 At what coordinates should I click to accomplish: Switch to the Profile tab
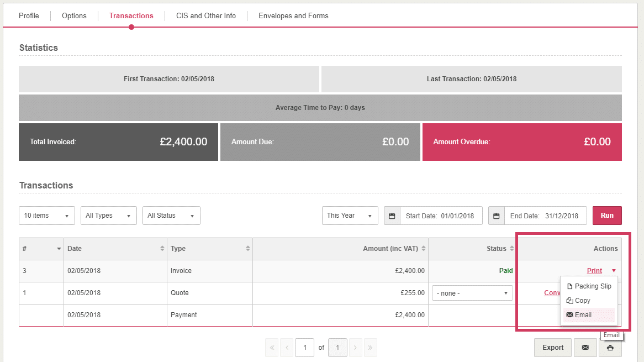29,15
